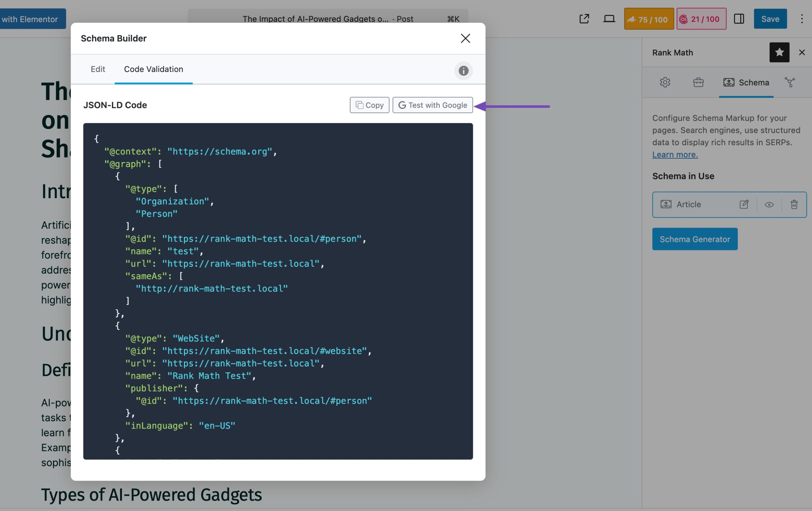Select the toolbox icon in Rank Math panel
812x511 pixels.
point(698,82)
